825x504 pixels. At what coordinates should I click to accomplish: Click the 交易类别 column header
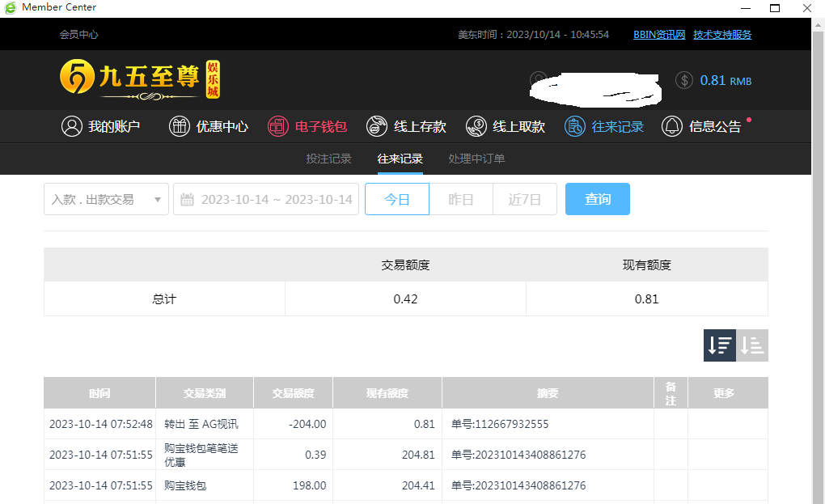pos(205,392)
